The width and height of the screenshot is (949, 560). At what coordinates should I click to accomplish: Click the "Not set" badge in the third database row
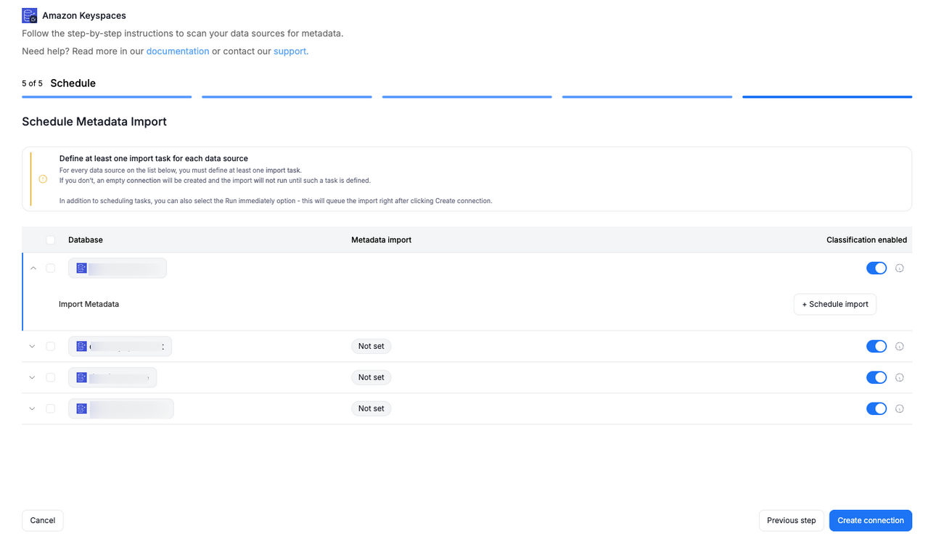[371, 378]
